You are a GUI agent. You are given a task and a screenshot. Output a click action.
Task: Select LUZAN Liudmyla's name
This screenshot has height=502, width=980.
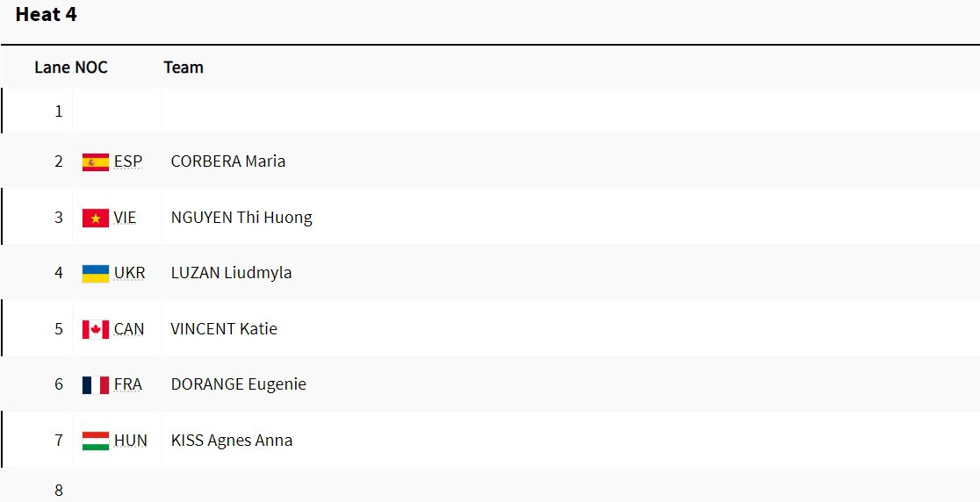coord(231,273)
